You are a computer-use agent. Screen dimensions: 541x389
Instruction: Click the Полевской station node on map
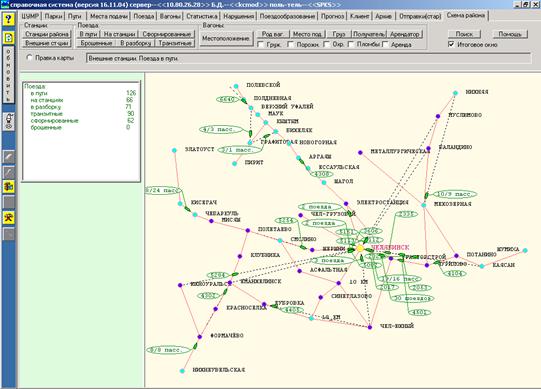[x=236, y=86]
